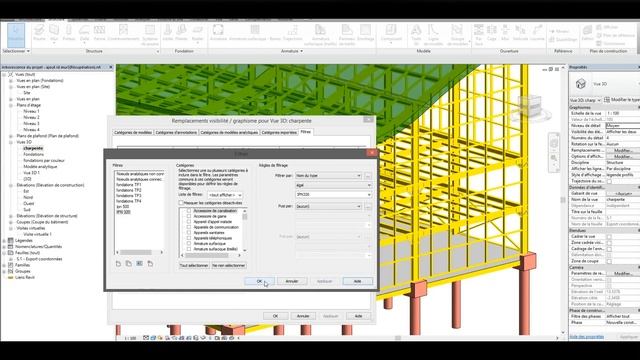Select the Filante foundation tool
Image resolution: width=640 pixels, height=360 pixels.
pos(182,33)
